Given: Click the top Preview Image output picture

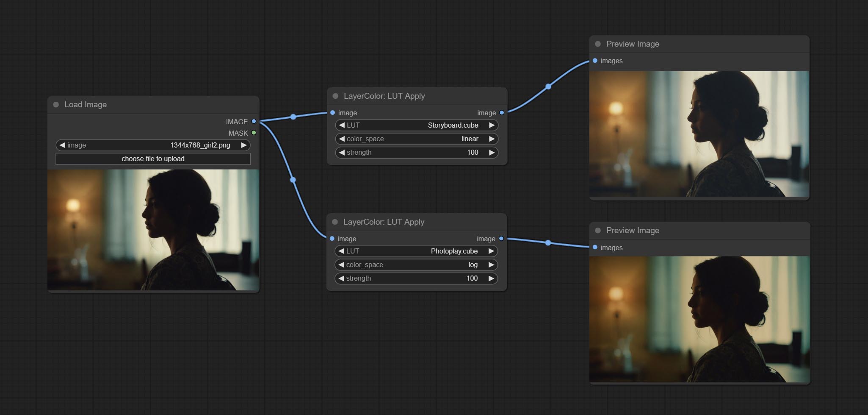Looking at the screenshot, I should [699, 134].
